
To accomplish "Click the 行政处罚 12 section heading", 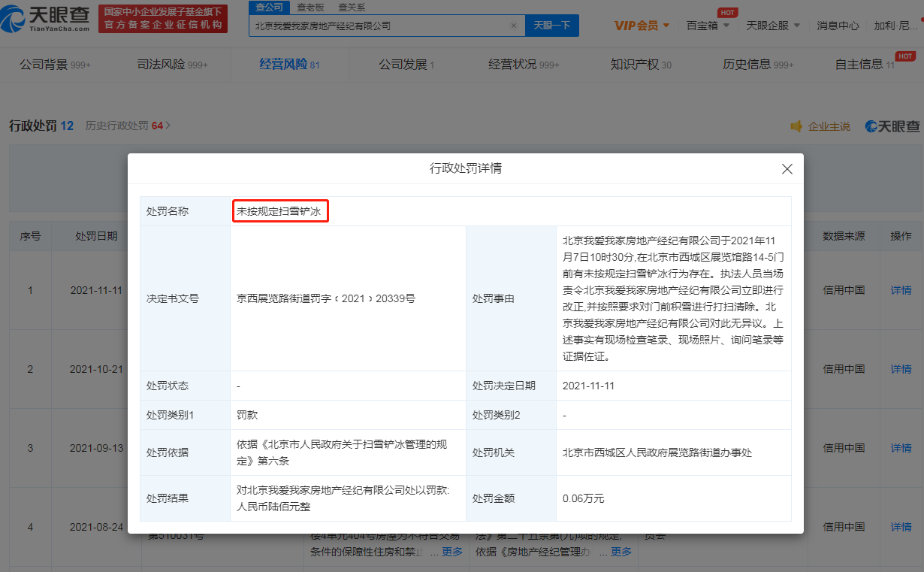I will (x=41, y=126).
